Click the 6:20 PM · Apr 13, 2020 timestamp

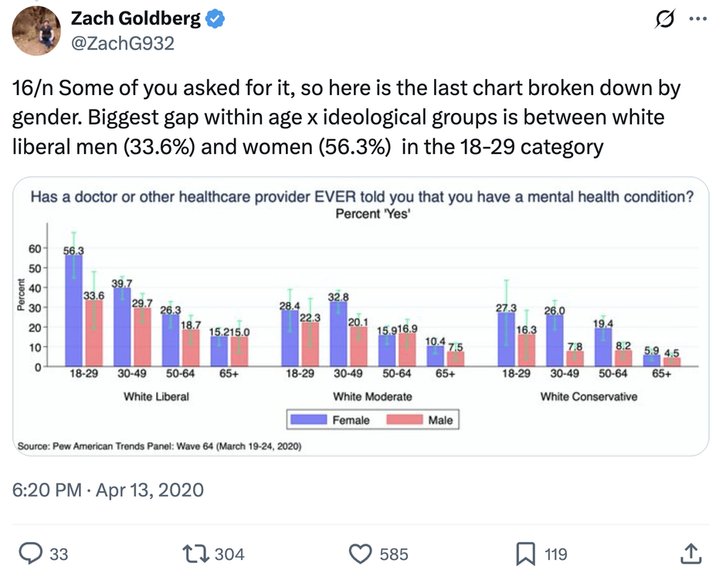pos(108,490)
